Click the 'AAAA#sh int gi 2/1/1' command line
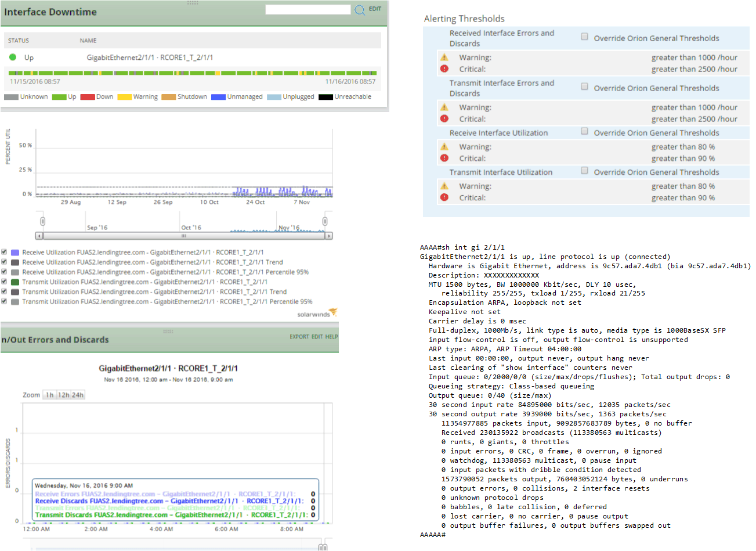This screenshot has height=551, width=756. pos(462,247)
